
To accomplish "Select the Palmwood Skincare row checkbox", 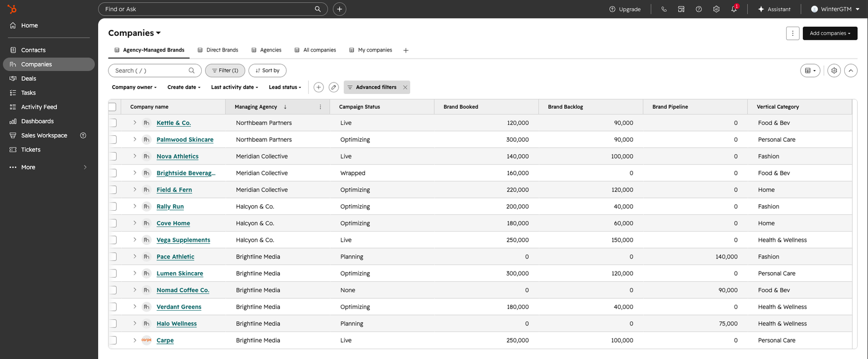I will (113, 140).
